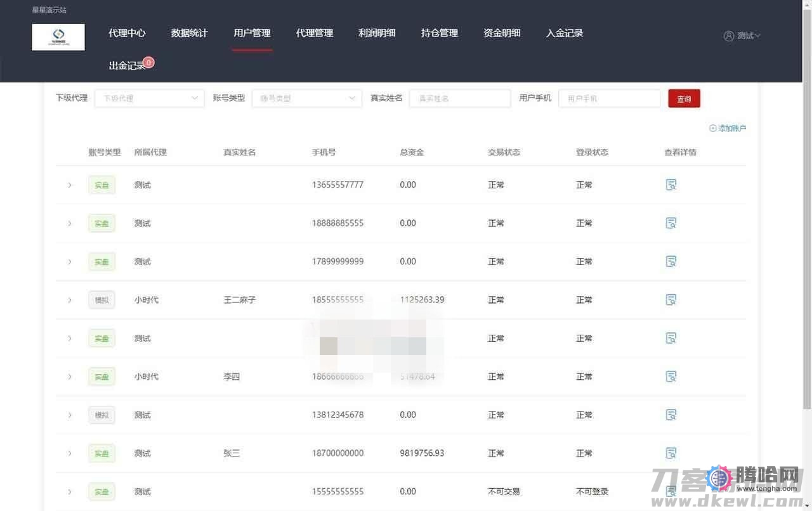View details for user 17899999999
The image size is (812, 511).
coord(671,261)
